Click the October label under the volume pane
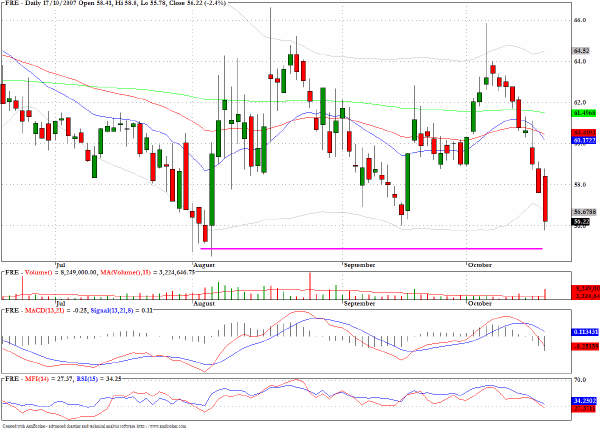The image size is (600, 428). [x=480, y=303]
